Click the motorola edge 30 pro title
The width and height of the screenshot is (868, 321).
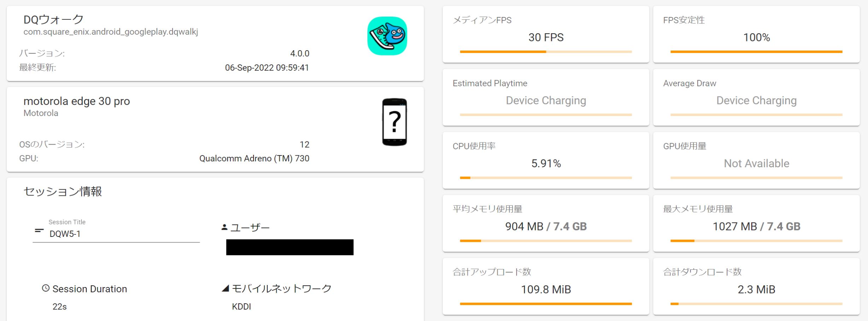(x=77, y=101)
